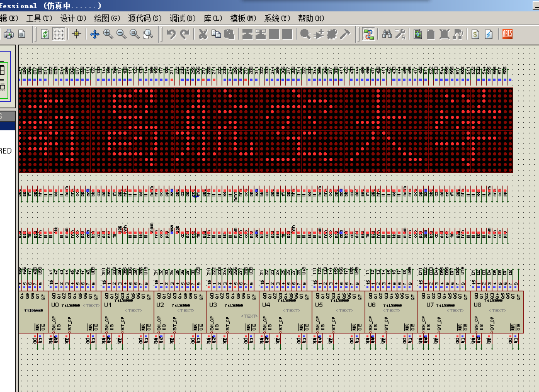The width and height of the screenshot is (539, 392).
Task: Open the 设计(D) menu
Action: (x=73, y=18)
